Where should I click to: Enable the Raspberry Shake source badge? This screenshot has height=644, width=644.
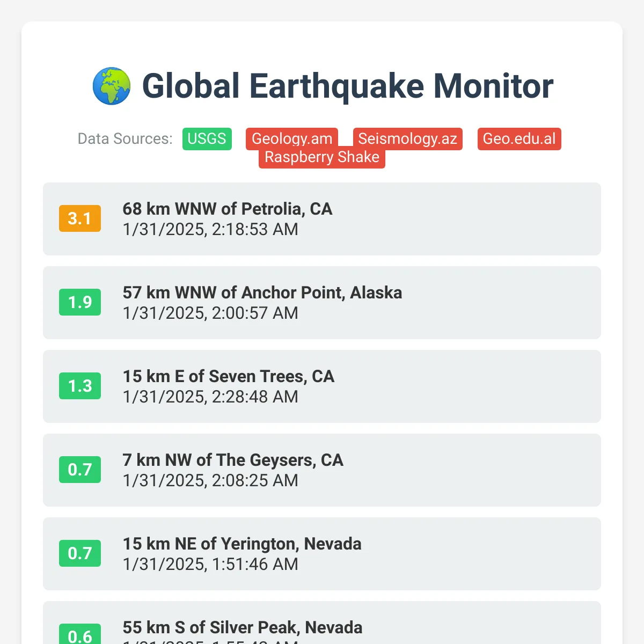(322, 157)
